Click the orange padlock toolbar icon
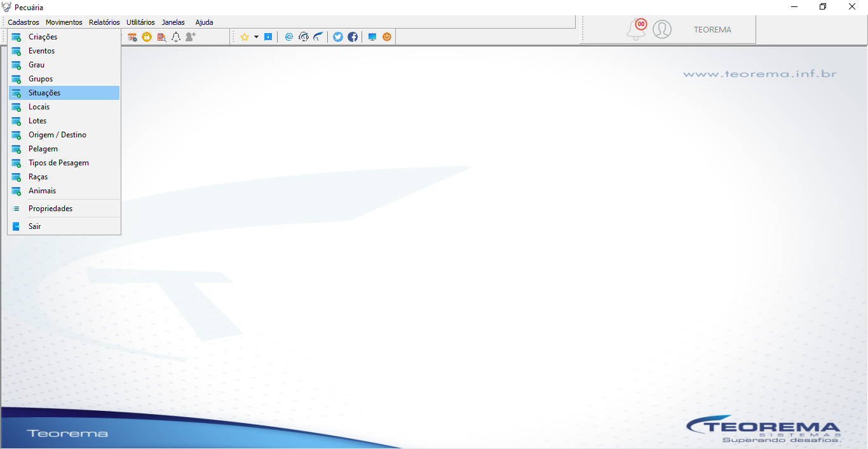This screenshot has width=868, height=449. 147,37
